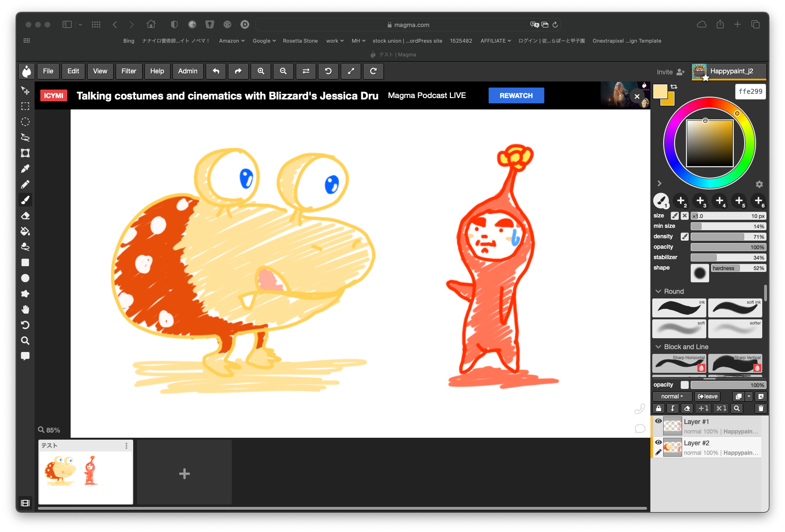The image size is (785, 532).
Task: Click the fullscreen expand arrows button
Action: pos(351,71)
